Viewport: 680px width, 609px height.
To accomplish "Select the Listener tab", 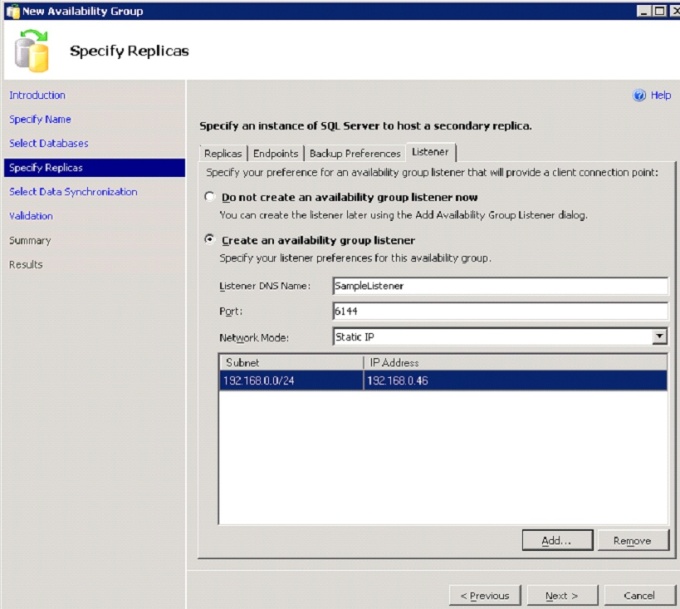I will [430, 152].
